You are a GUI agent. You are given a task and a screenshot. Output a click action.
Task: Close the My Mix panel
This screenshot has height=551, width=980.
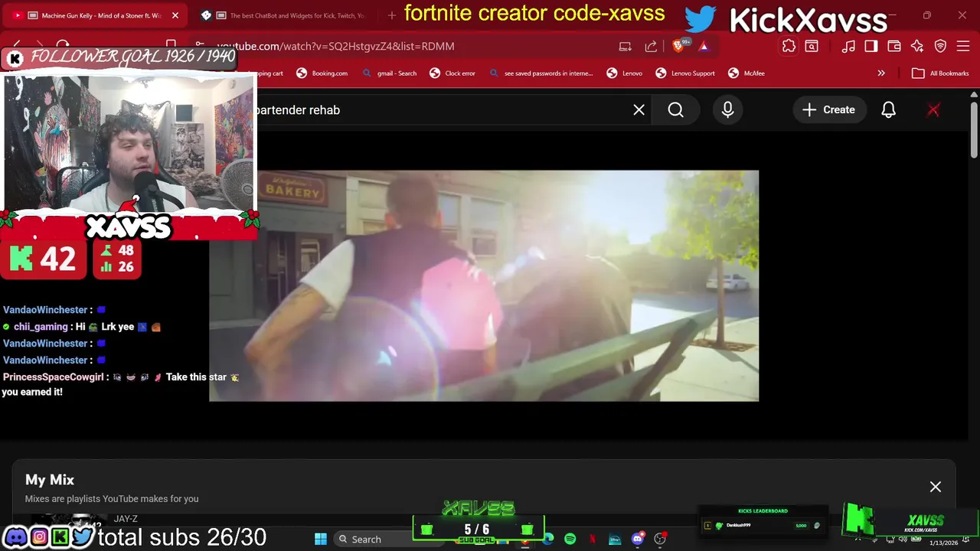coord(936,487)
